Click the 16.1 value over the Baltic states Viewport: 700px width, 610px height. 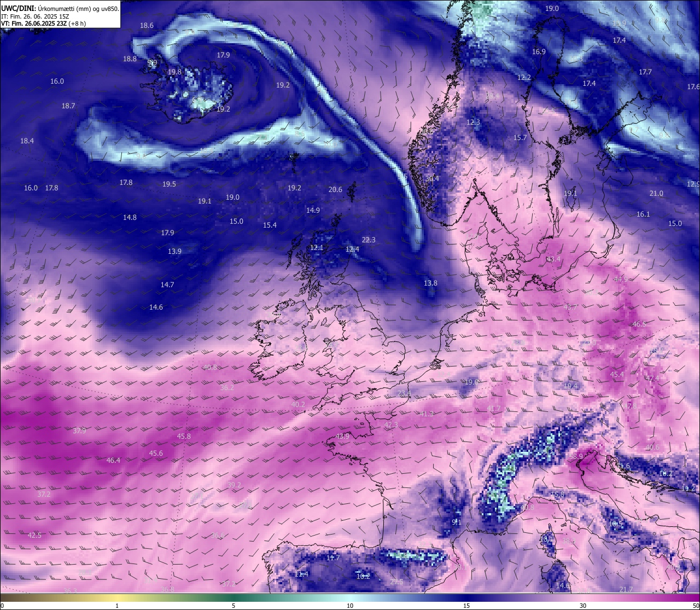click(x=643, y=214)
